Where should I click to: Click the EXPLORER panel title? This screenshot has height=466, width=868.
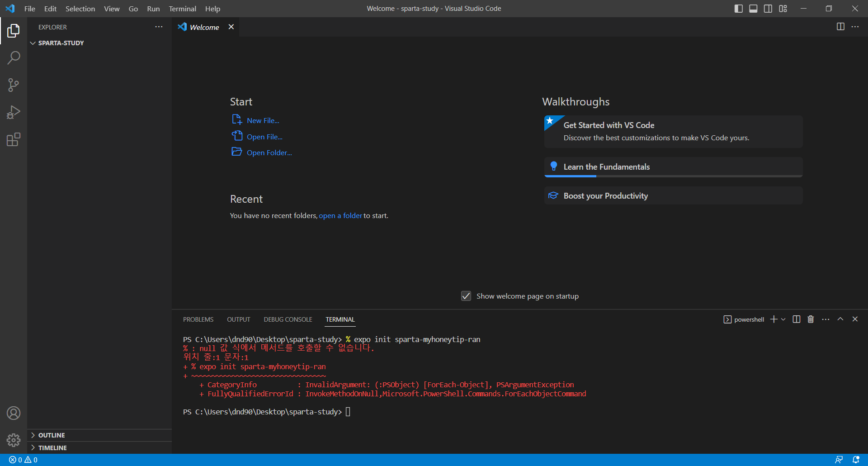pyautogui.click(x=52, y=27)
